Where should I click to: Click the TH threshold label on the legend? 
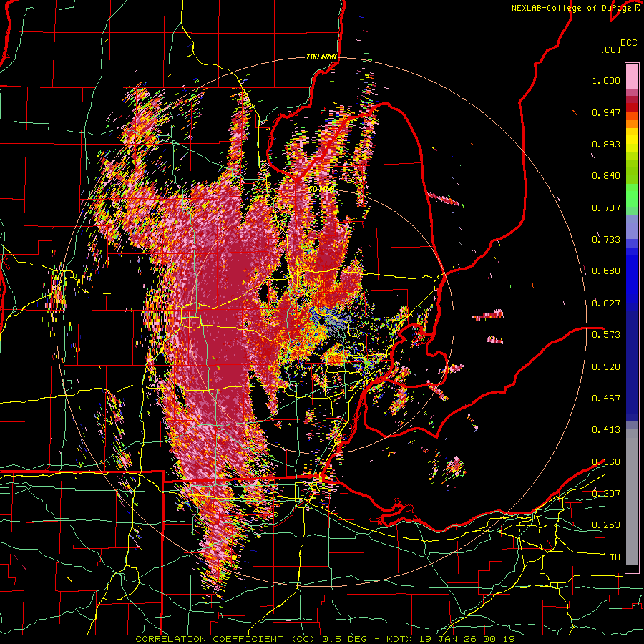(x=615, y=557)
